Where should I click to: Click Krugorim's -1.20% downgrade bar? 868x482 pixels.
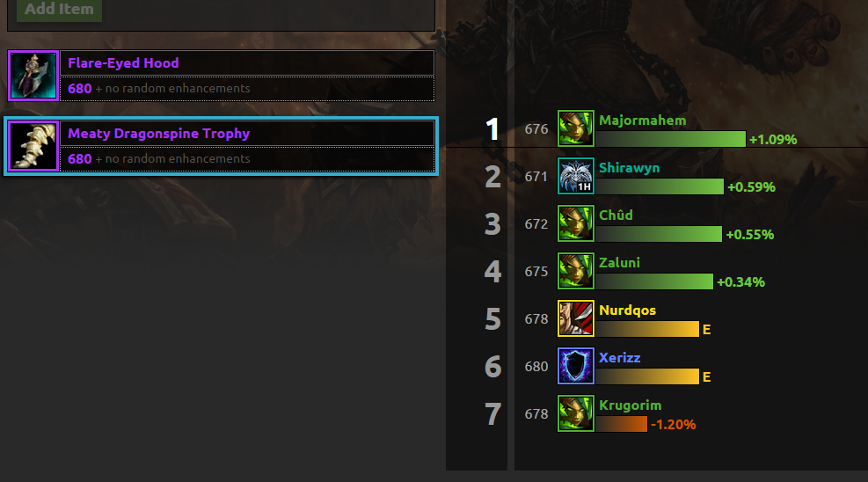tap(621, 424)
